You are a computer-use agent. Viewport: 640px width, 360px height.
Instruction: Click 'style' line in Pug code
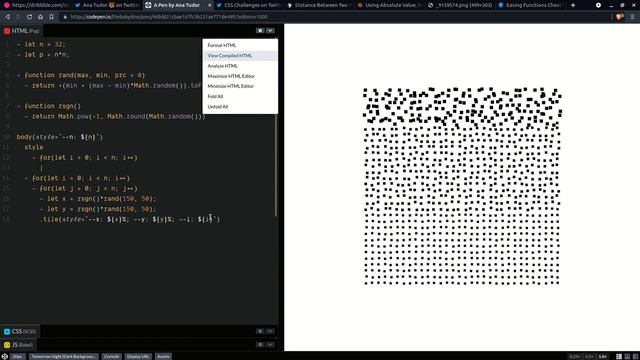click(x=33, y=147)
